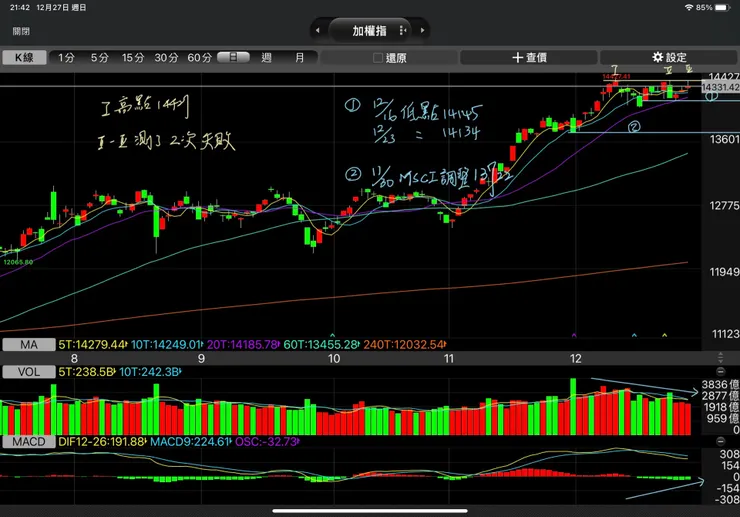Collapse the VOL panel with minus icon

721,372
